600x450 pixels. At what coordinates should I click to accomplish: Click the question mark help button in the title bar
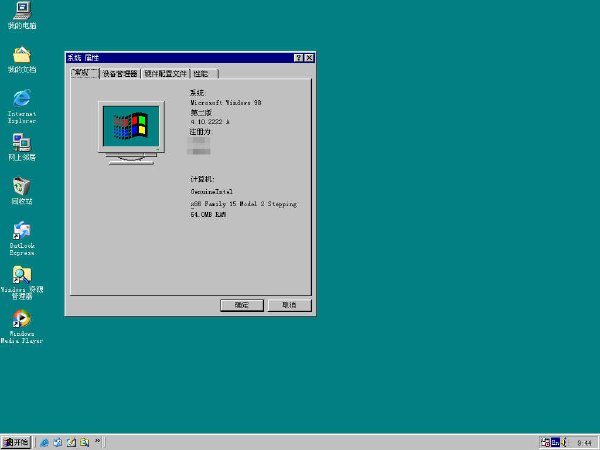coord(298,58)
